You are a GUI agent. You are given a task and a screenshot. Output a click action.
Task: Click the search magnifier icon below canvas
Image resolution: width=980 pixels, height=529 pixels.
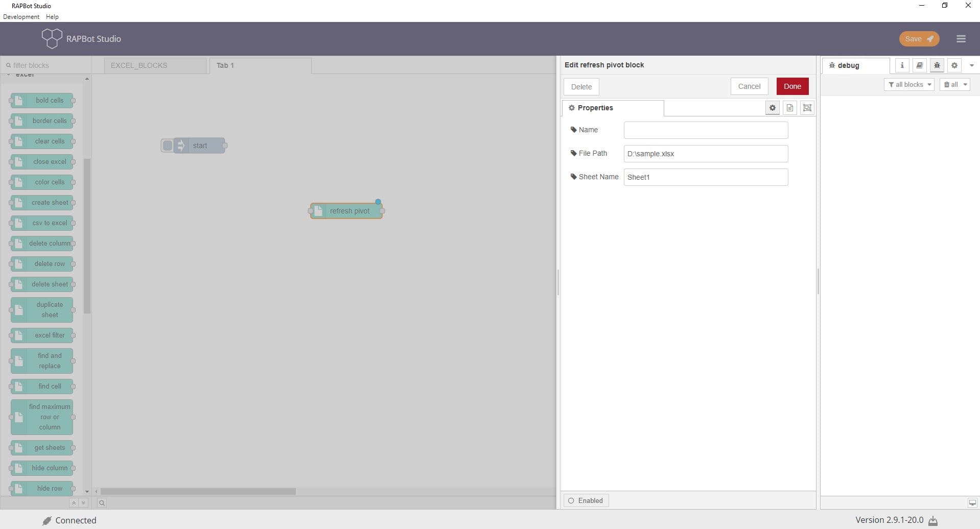(102, 503)
